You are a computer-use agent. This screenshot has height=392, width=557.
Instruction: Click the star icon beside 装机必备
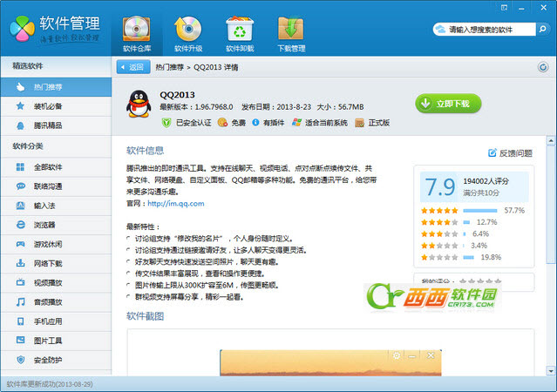pos(20,105)
